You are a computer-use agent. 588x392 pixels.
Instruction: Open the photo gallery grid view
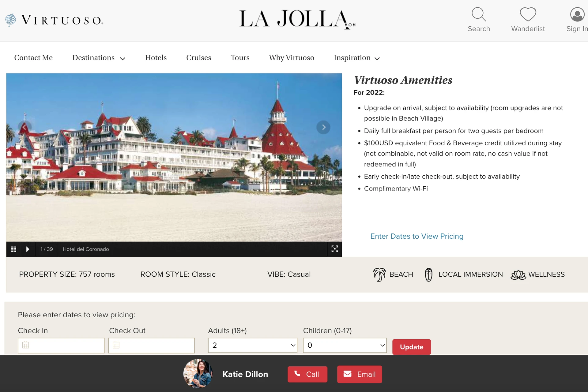[13, 249]
